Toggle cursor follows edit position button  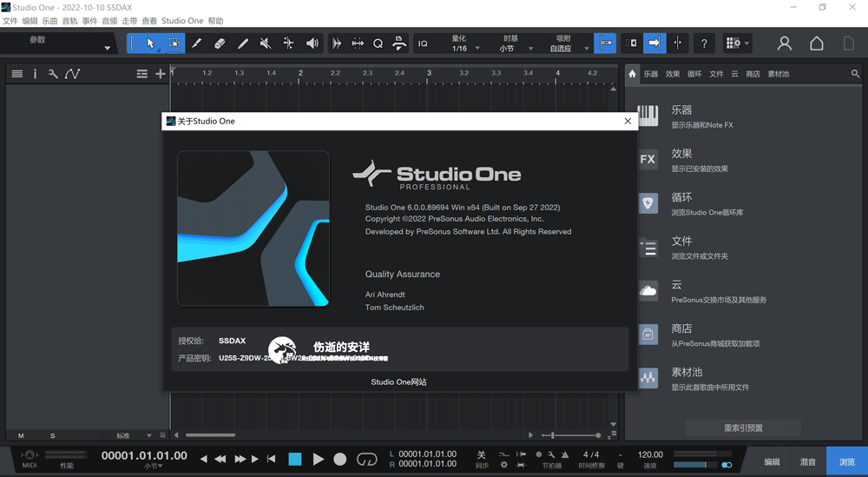[x=678, y=43]
